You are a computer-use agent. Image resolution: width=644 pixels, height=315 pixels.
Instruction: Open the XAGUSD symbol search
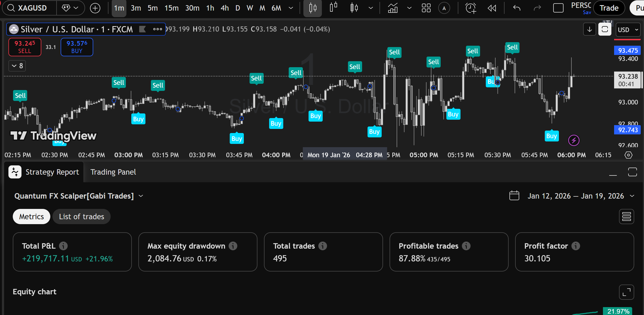tap(29, 8)
